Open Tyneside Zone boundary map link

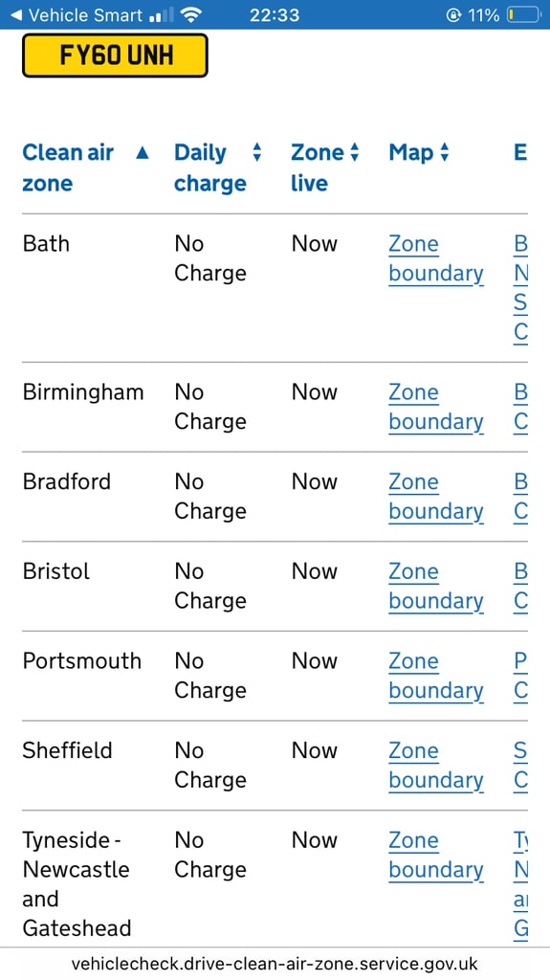click(x=435, y=855)
